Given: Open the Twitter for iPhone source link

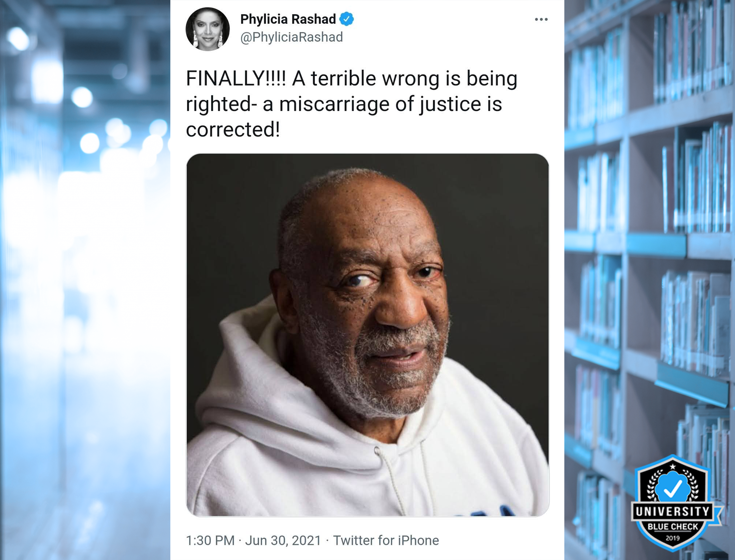Looking at the screenshot, I should coord(386,540).
